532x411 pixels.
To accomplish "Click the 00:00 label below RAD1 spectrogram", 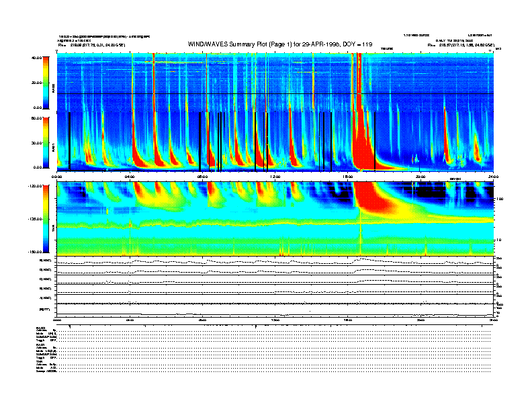I will coord(57,176).
